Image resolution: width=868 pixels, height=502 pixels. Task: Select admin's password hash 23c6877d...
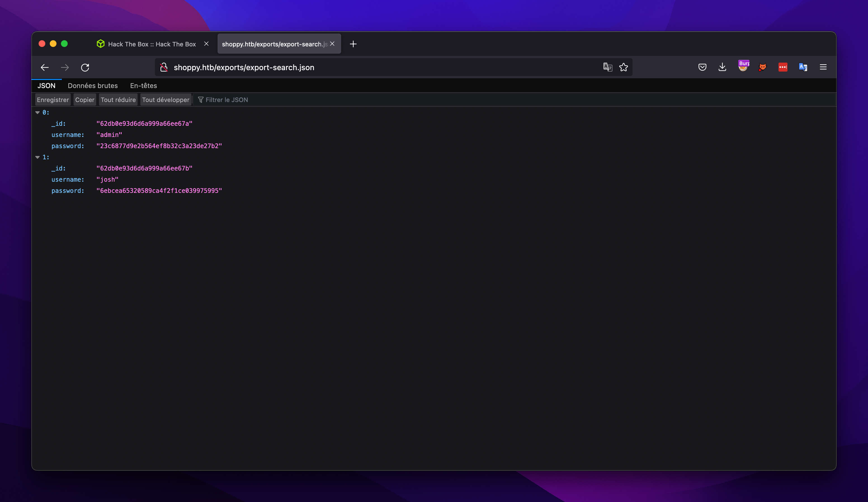(159, 146)
